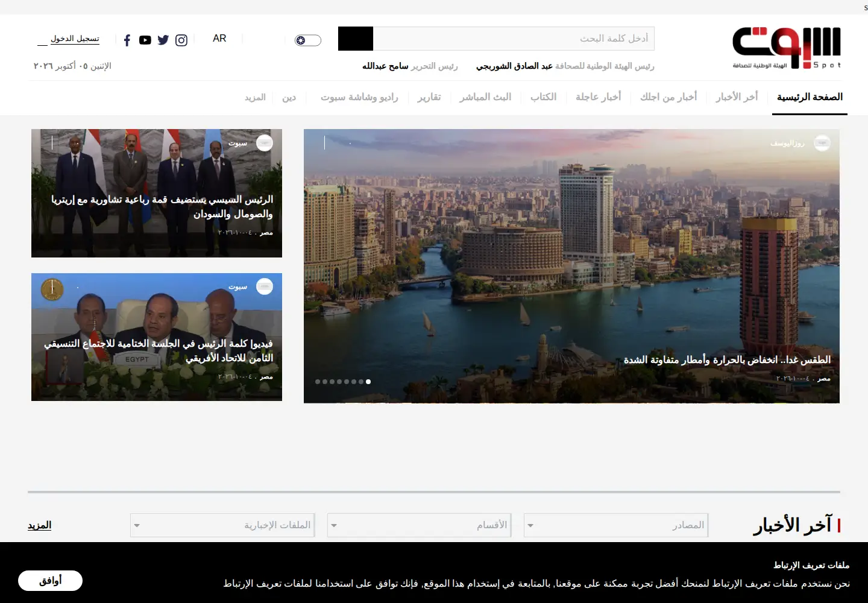The width and height of the screenshot is (868, 603).
Task: Click the black search button
Action: click(x=356, y=39)
